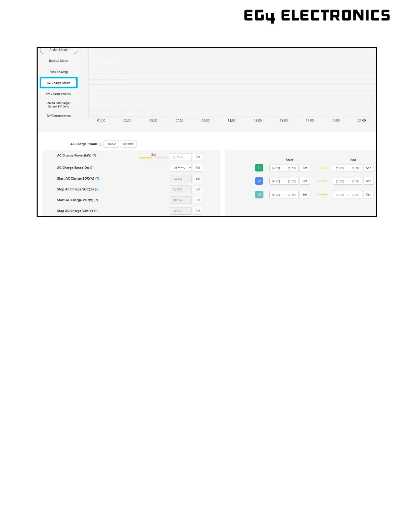Click the blue T2 time slot badge
The image size is (411, 532).
259,181
